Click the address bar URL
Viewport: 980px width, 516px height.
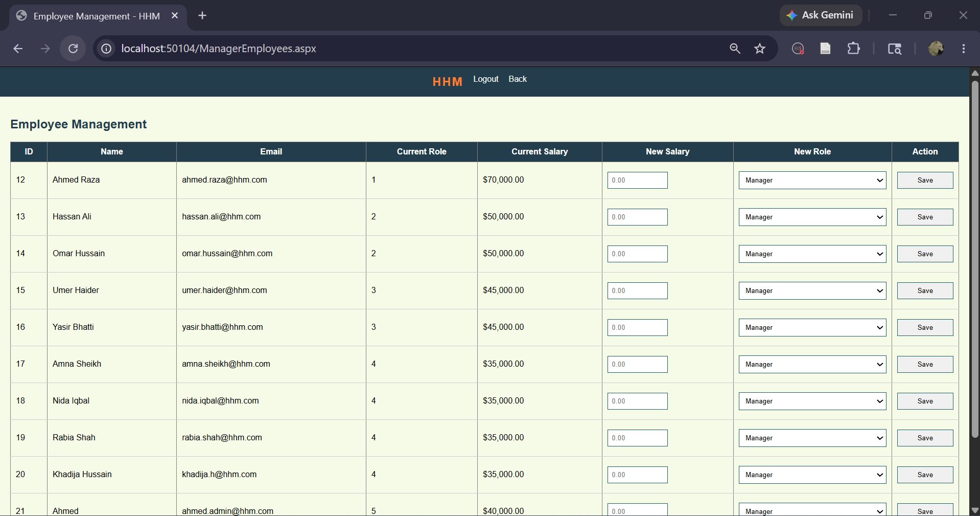[x=219, y=49]
